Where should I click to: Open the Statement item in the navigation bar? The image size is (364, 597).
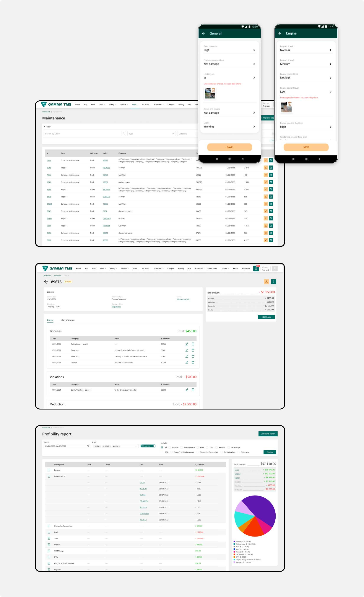click(x=199, y=268)
